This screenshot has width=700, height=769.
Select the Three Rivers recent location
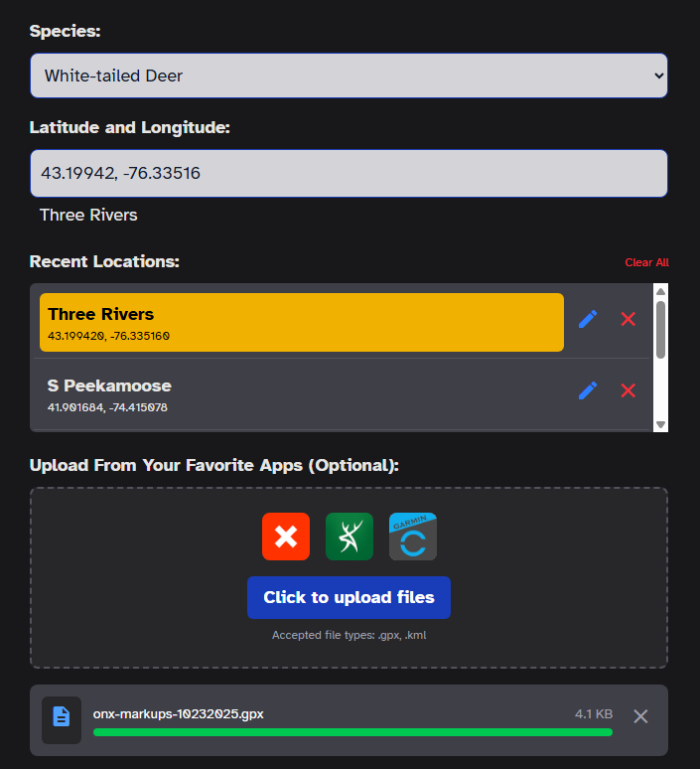click(x=301, y=322)
